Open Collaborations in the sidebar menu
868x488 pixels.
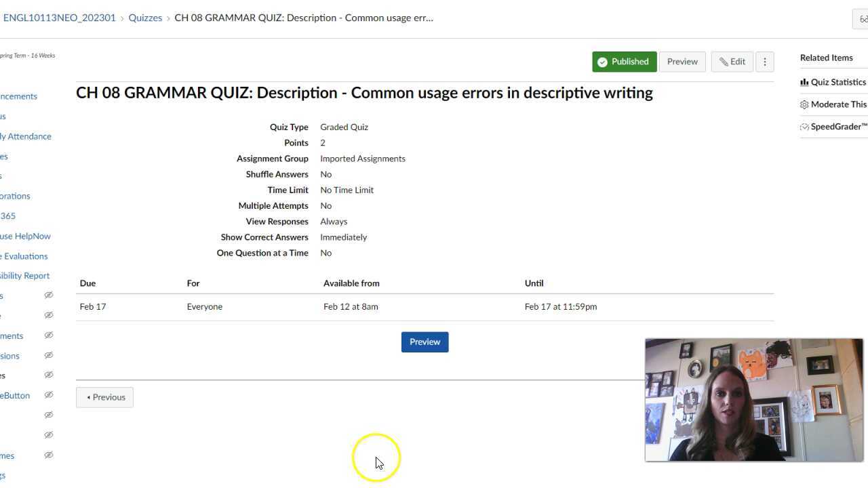click(15, 196)
